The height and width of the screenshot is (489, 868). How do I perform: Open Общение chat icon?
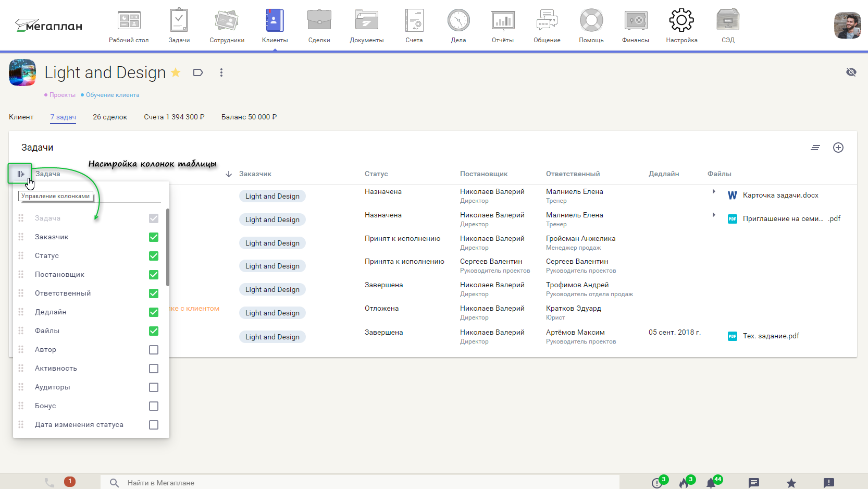(x=547, y=21)
